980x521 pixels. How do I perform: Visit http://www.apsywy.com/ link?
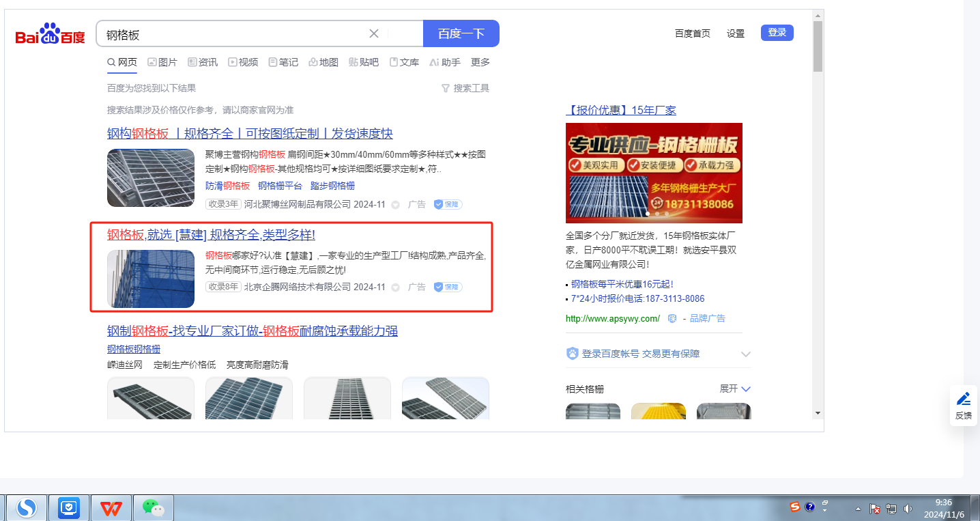(x=613, y=318)
